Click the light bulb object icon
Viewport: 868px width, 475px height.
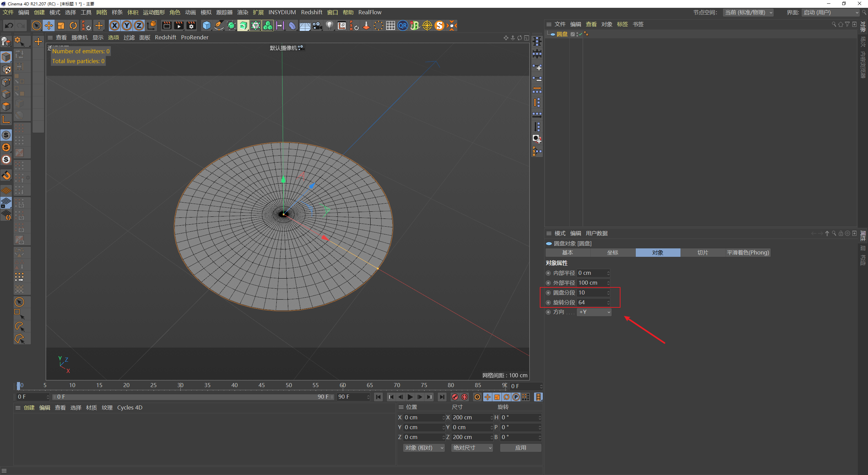click(329, 25)
